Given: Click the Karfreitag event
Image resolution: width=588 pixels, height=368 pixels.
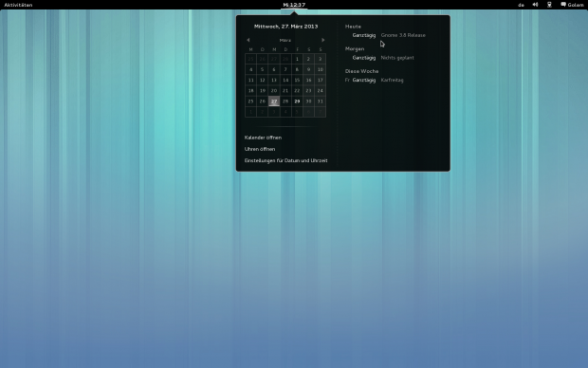Looking at the screenshot, I should click(x=393, y=80).
